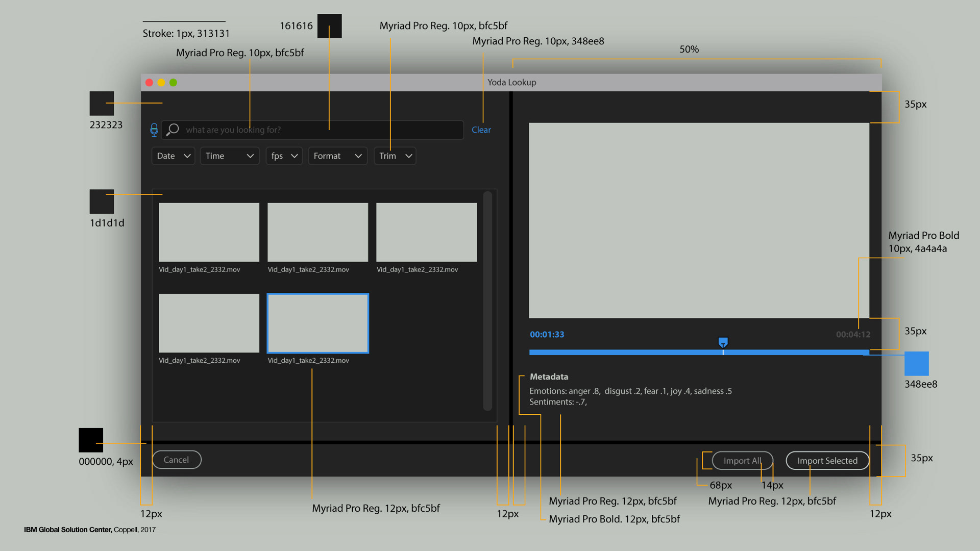Image resolution: width=980 pixels, height=551 pixels.
Task: Open the fps filter dropdown
Action: pyautogui.click(x=284, y=156)
